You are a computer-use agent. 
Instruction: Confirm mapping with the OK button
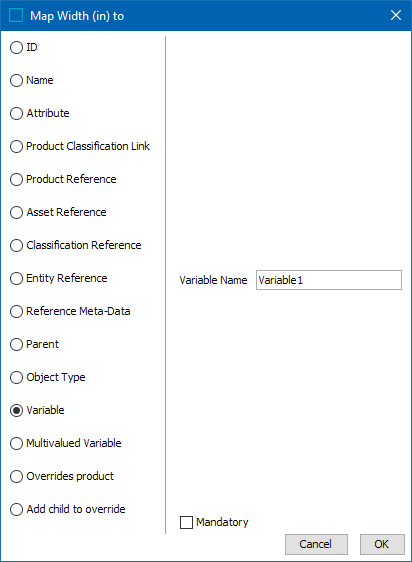point(382,544)
